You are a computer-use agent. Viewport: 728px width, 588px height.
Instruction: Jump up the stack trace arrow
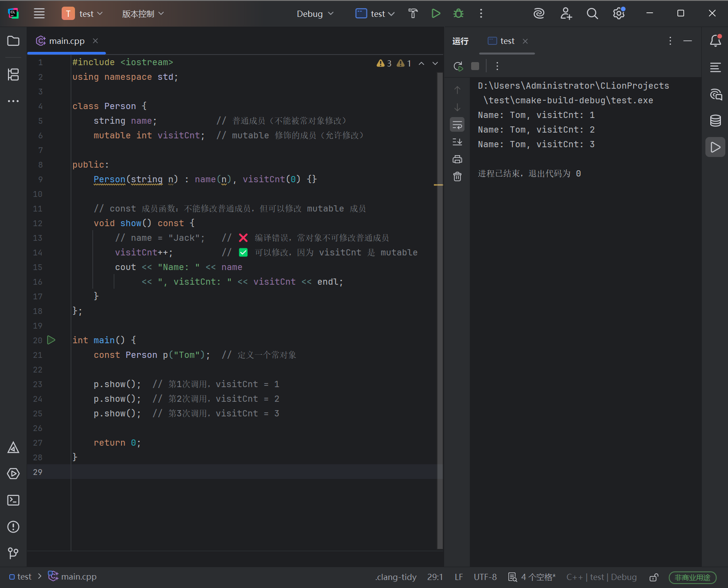coord(457,90)
